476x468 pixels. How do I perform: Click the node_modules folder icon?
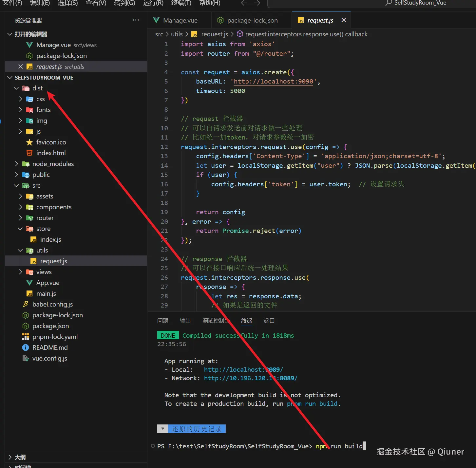(26, 164)
